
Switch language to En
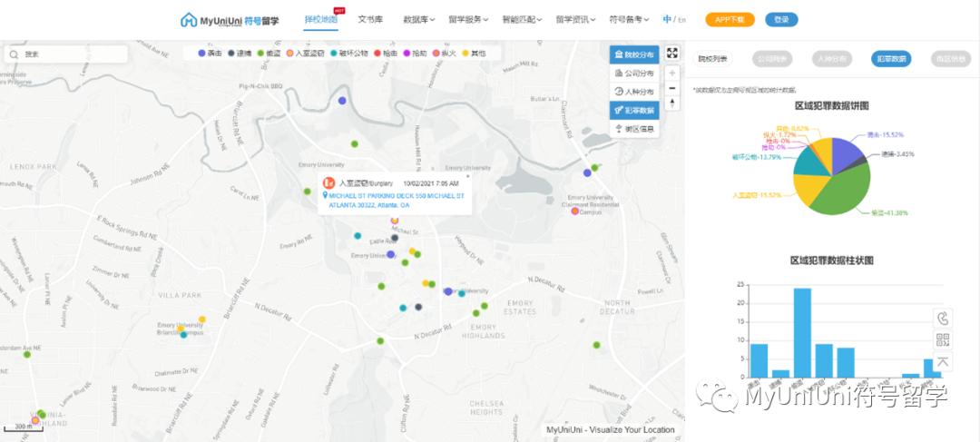(681, 20)
